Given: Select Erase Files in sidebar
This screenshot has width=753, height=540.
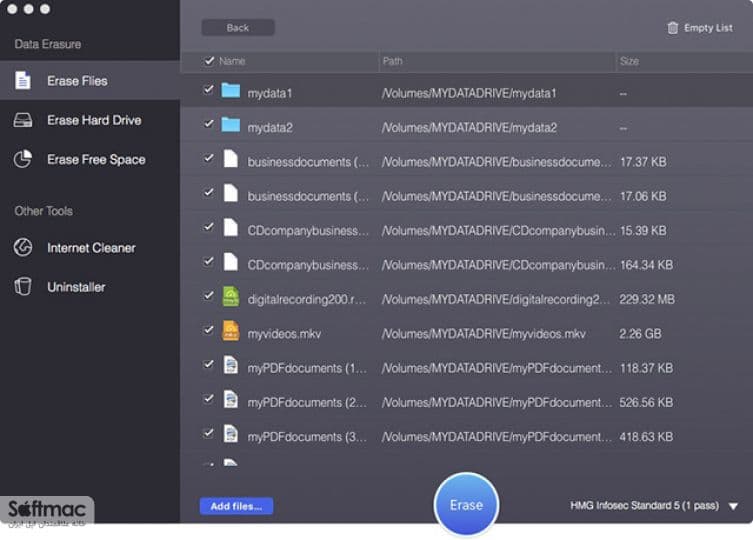Looking at the screenshot, I should tap(90, 81).
